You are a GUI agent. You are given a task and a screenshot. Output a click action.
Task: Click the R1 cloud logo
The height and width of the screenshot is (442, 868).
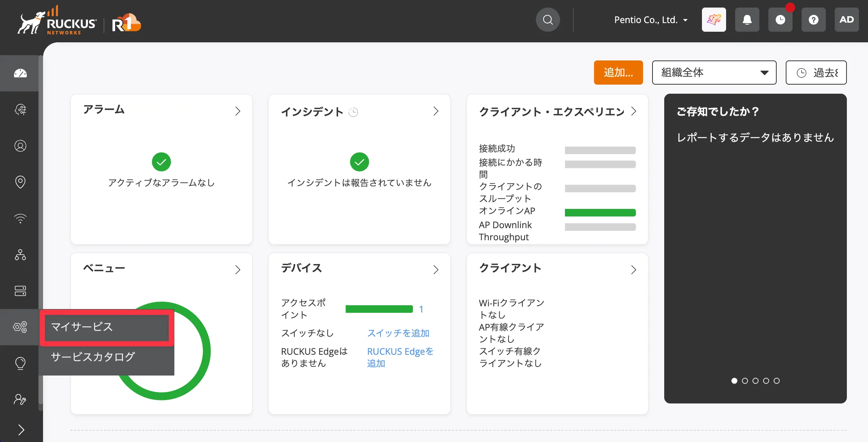point(126,23)
